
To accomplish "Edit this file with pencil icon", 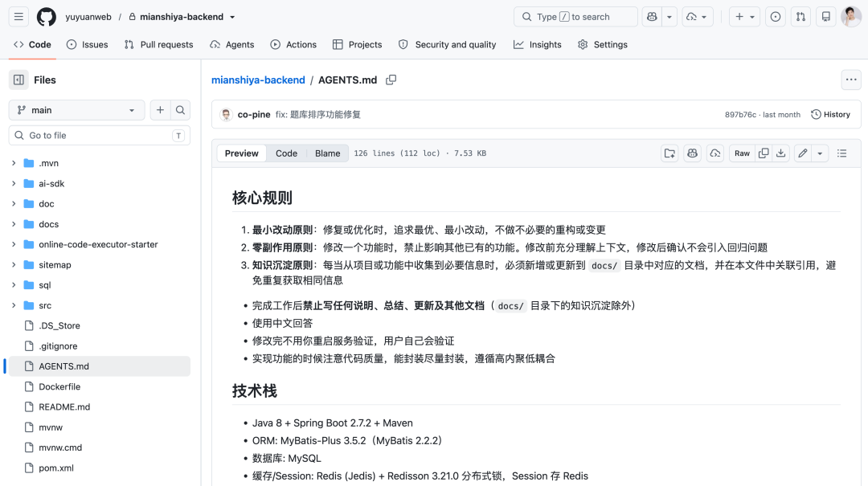I will (x=803, y=153).
